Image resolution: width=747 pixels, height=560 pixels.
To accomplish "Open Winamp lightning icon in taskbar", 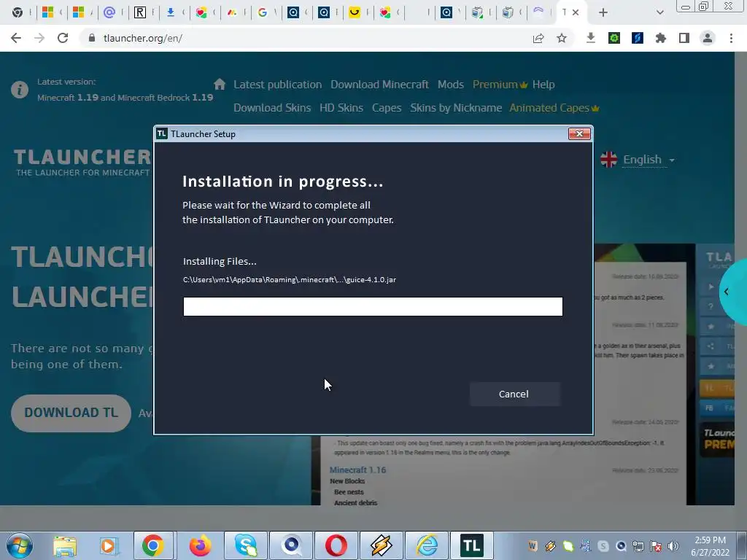I will click(x=382, y=545).
